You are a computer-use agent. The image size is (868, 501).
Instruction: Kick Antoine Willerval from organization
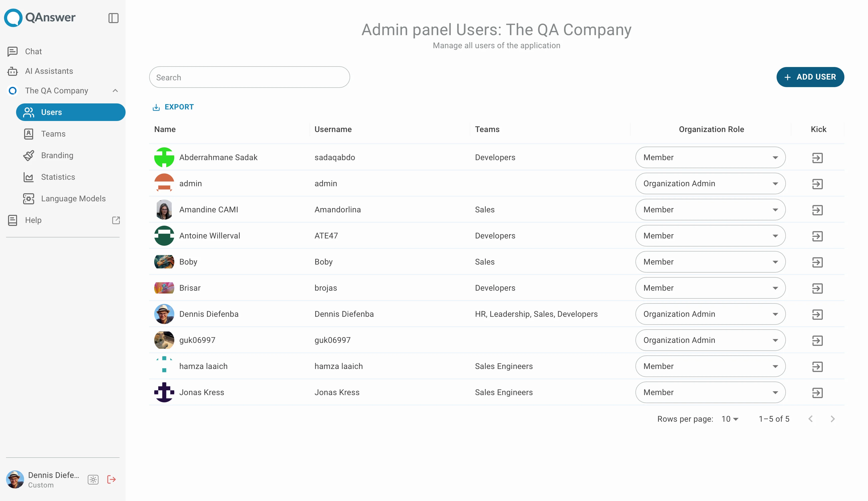(x=817, y=236)
